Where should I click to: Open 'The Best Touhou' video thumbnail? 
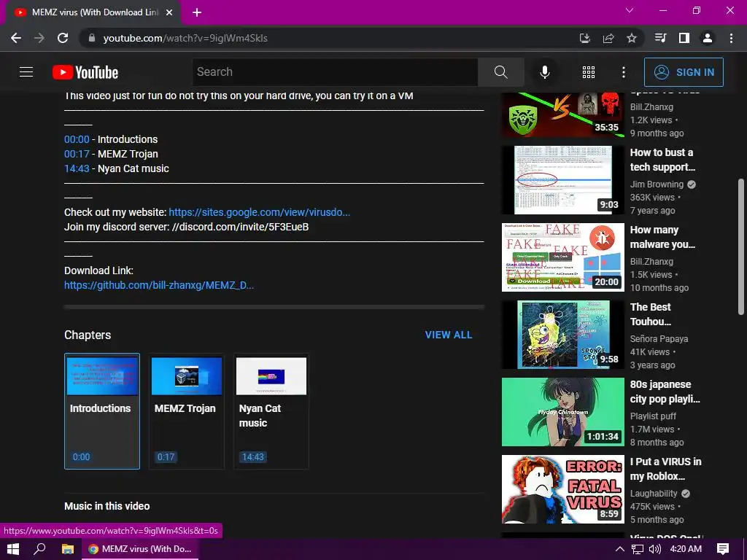tap(562, 334)
